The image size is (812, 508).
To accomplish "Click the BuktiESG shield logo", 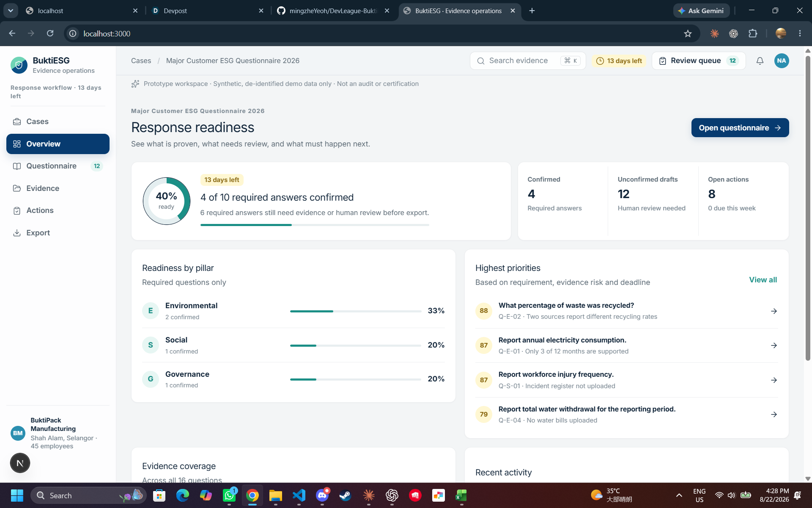I will 19,65.
